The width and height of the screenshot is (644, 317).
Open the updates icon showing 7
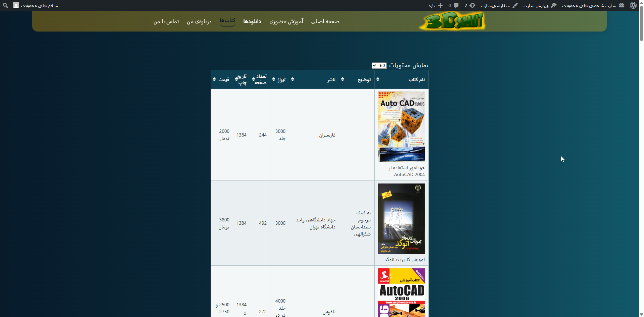coord(470,5)
